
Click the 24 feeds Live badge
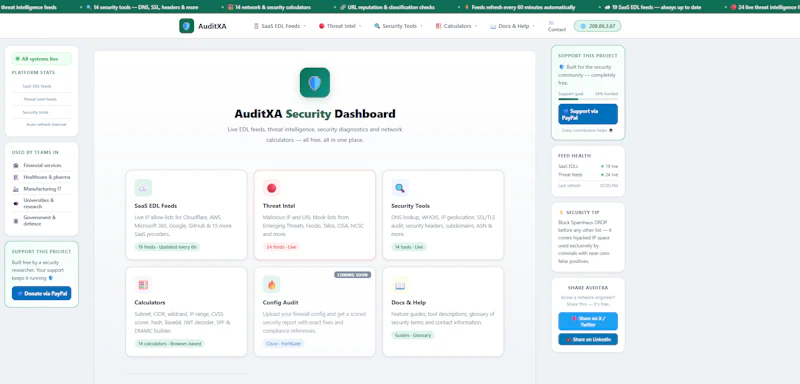281,247
